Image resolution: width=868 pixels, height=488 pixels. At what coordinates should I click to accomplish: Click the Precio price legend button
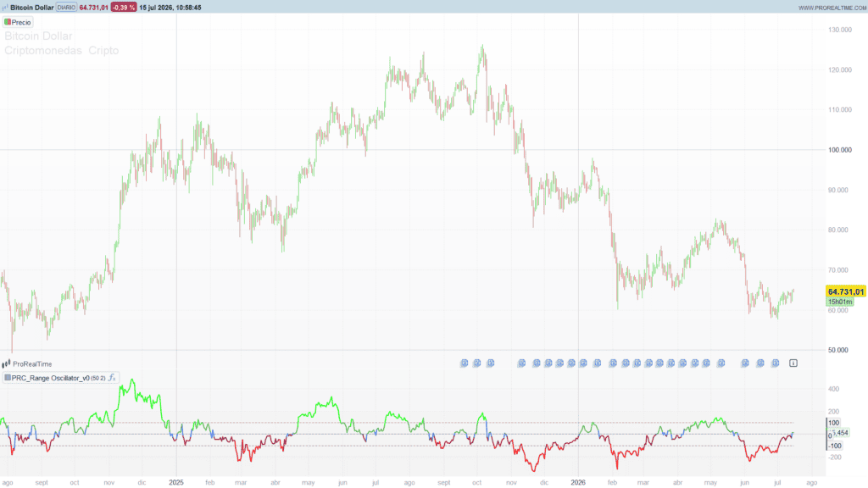click(18, 22)
